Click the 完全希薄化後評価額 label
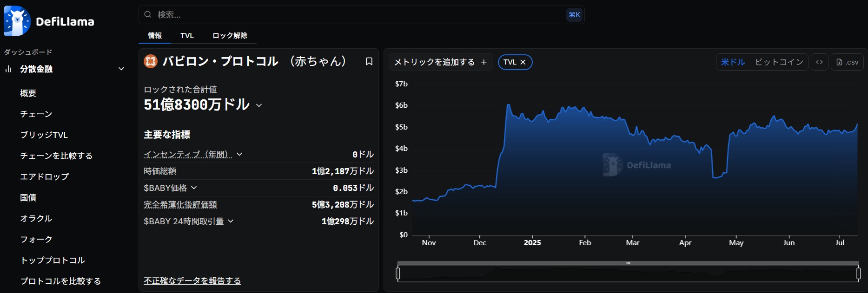868x293 pixels. click(180, 204)
